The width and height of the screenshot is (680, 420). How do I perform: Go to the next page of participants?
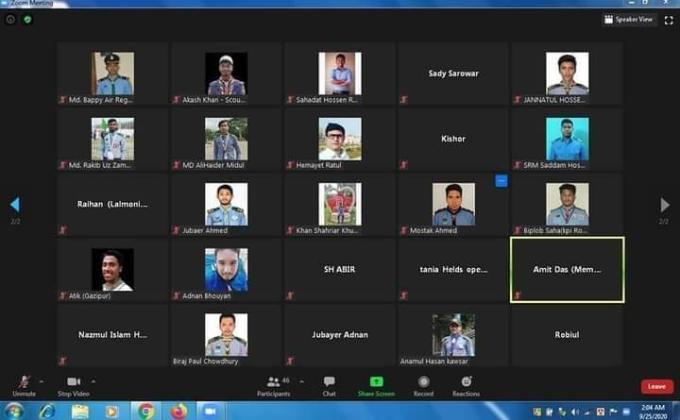(664, 205)
